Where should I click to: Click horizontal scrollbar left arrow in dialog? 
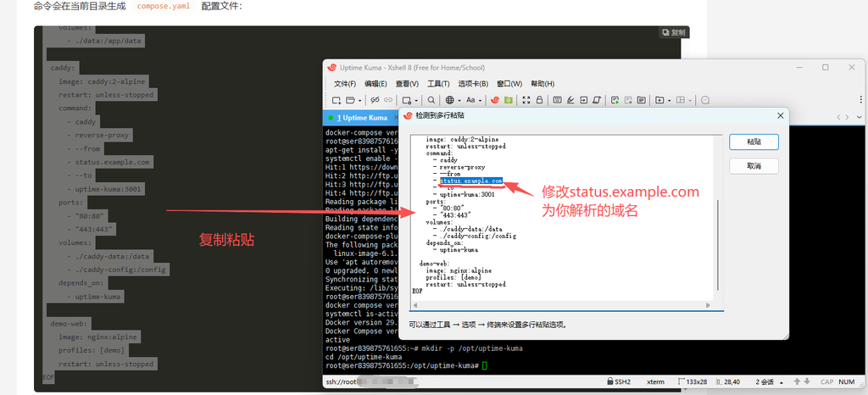415,305
